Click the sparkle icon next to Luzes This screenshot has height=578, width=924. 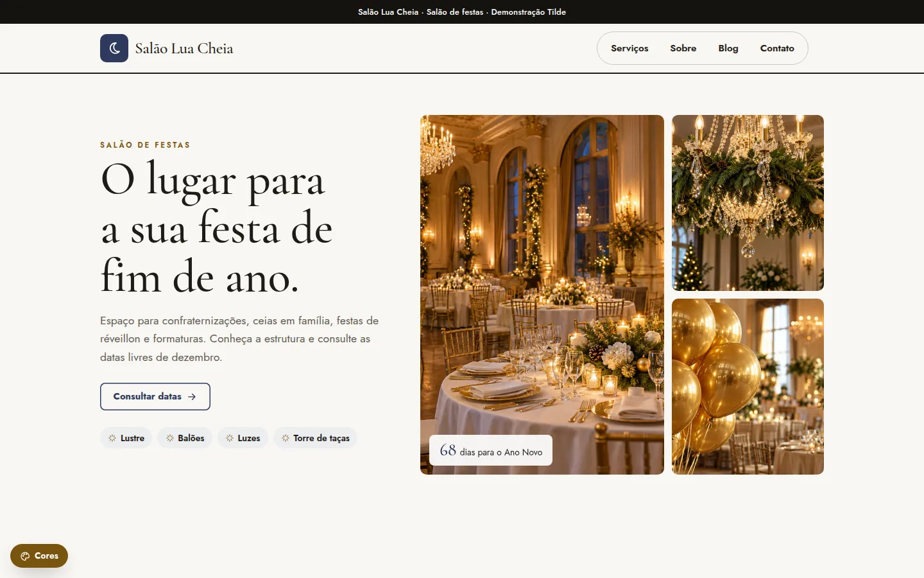pyautogui.click(x=230, y=438)
